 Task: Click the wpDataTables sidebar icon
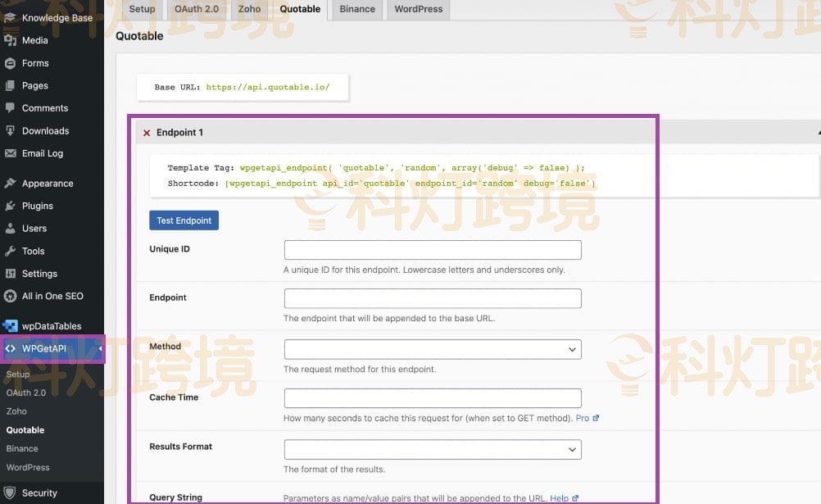[10, 326]
